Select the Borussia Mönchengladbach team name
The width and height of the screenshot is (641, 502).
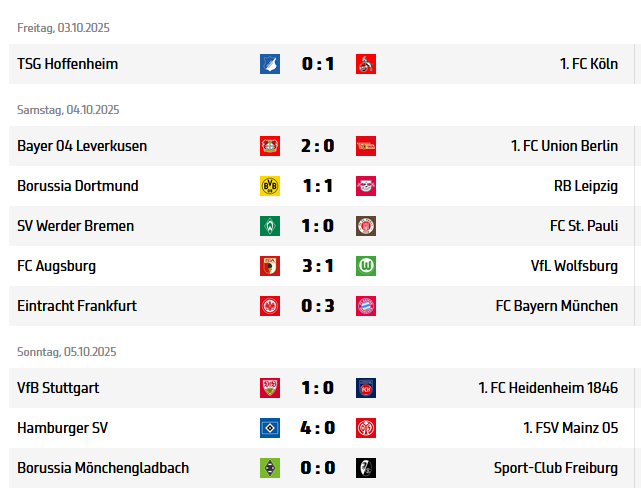point(103,468)
